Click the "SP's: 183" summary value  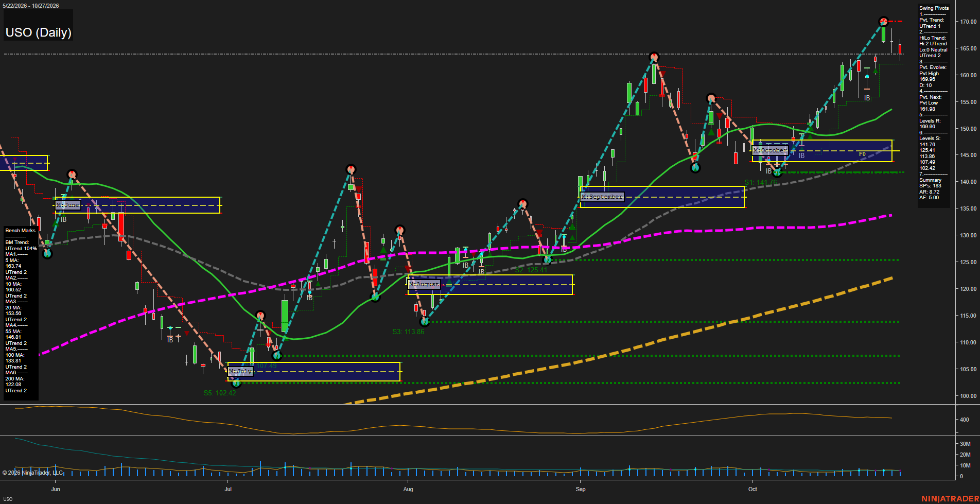pos(930,186)
